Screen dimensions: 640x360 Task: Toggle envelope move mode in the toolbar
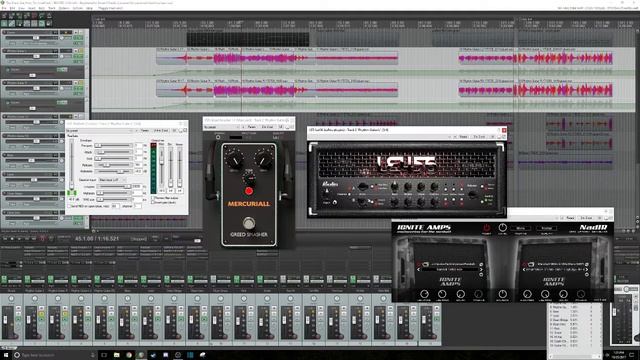coord(27,24)
